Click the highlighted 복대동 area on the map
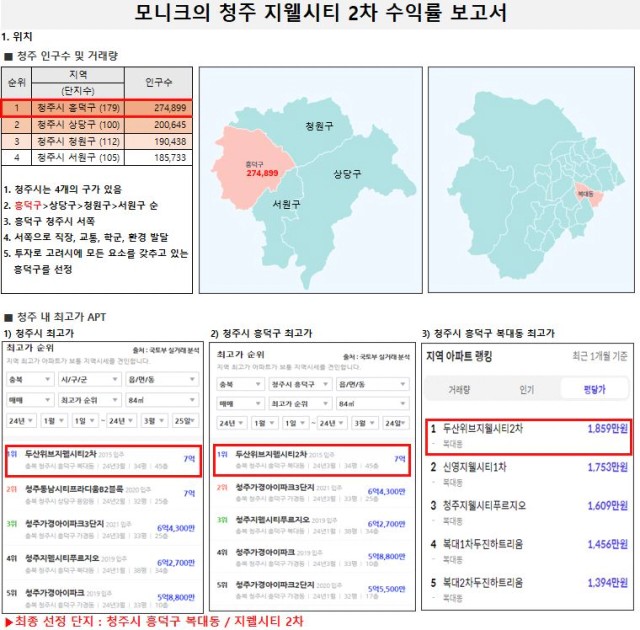Screen dimensions: 640x630 tap(588, 195)
